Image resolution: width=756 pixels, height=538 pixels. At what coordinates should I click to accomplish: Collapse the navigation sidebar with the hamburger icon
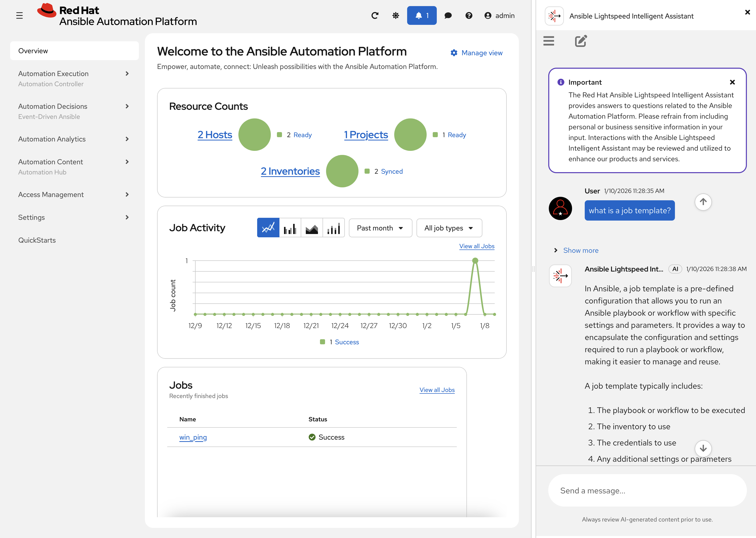pyautogui.click(x=20, y=15)
